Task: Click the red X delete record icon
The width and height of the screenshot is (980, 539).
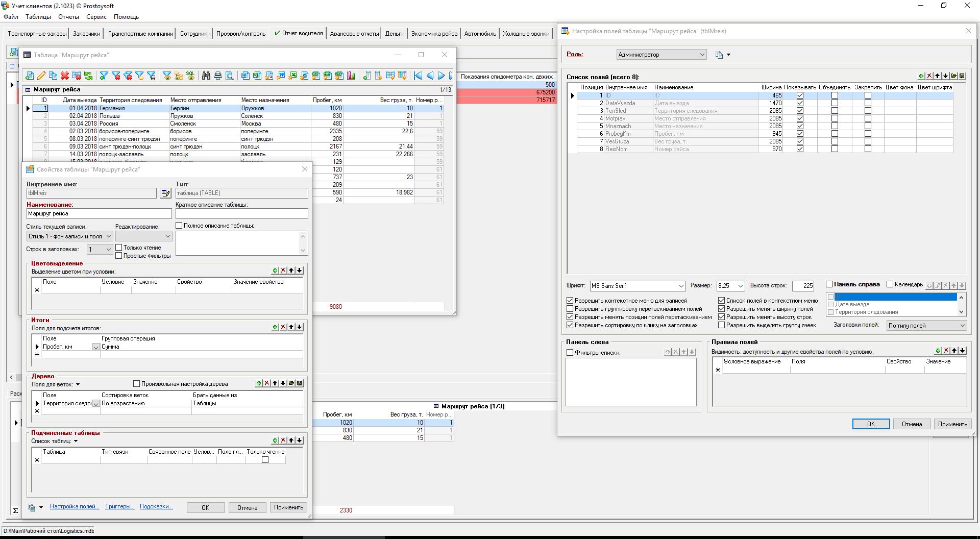Action: click(65, 76)
